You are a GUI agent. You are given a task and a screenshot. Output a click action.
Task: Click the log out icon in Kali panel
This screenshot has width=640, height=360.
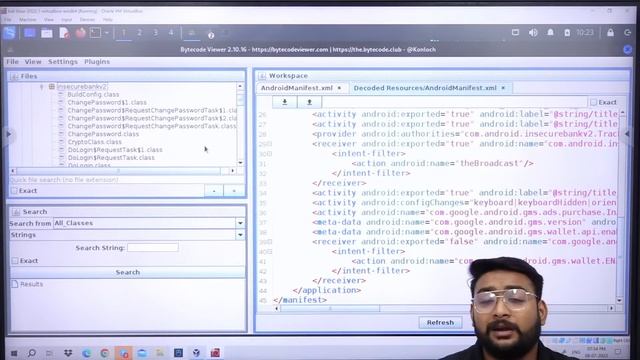tap(628, 33)
